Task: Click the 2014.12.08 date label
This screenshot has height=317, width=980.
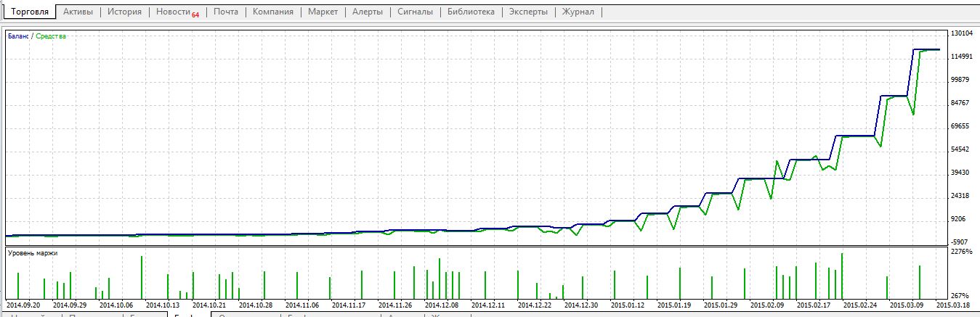Action: (442, 305)
